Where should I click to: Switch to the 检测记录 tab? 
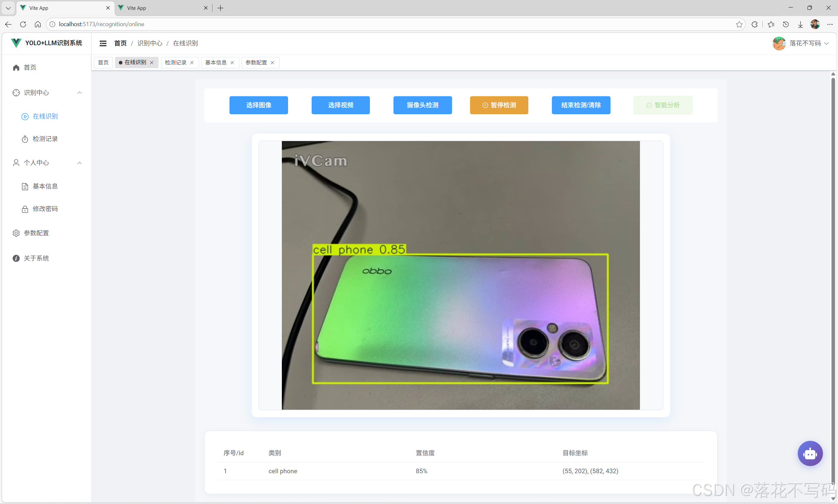pyautogui.click(x=175, y=63)
